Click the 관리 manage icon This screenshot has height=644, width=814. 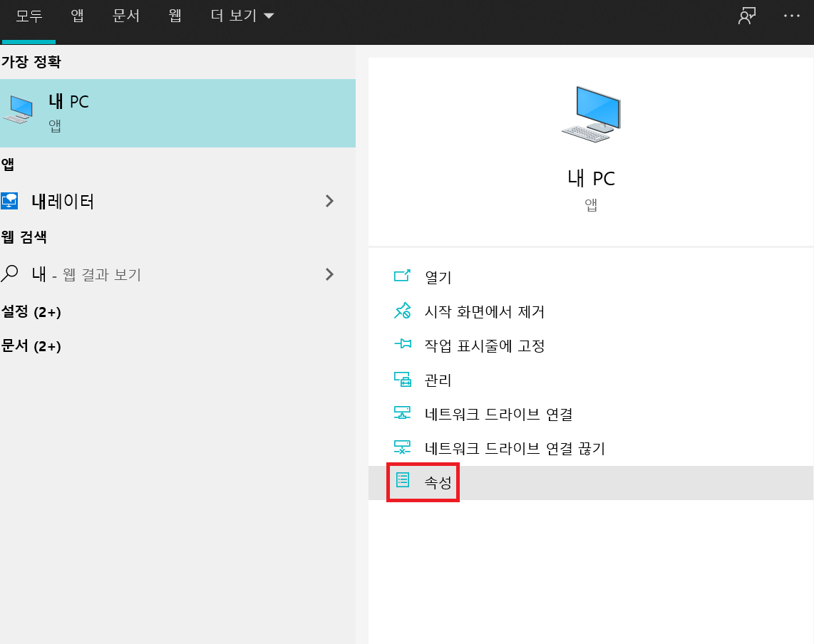[x=402, y=379]
